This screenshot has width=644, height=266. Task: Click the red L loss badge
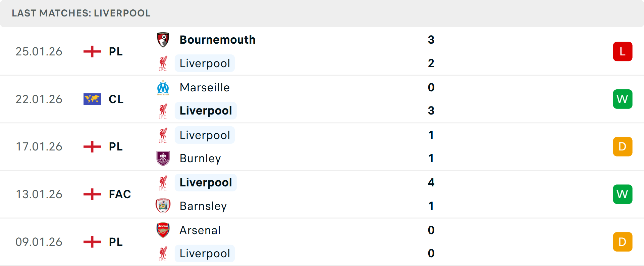[623, 51]
